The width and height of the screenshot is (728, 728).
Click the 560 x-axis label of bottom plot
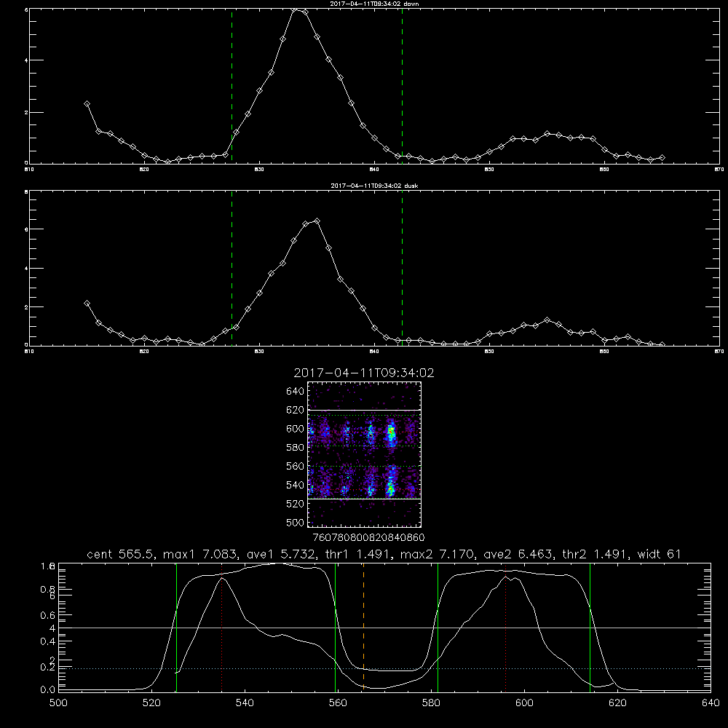338,703
